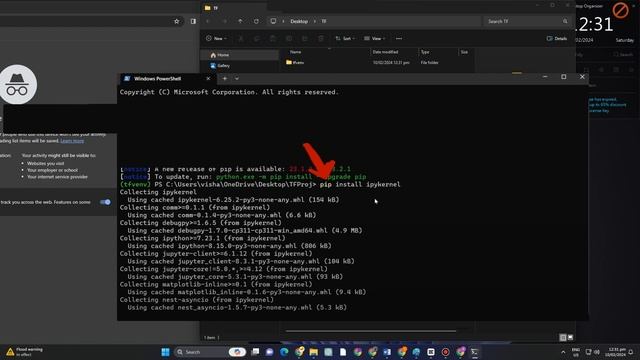Click the Share icon in File Explorer toolbar

click(304, 38)
